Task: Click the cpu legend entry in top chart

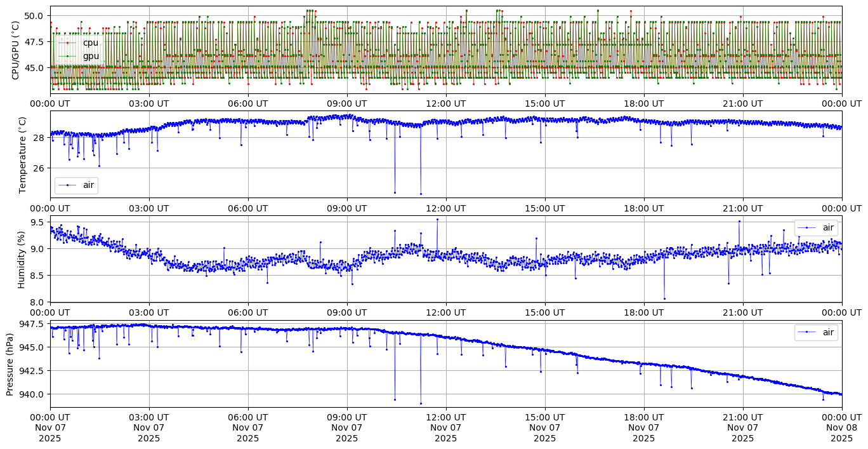Action: tap(91, 43)
